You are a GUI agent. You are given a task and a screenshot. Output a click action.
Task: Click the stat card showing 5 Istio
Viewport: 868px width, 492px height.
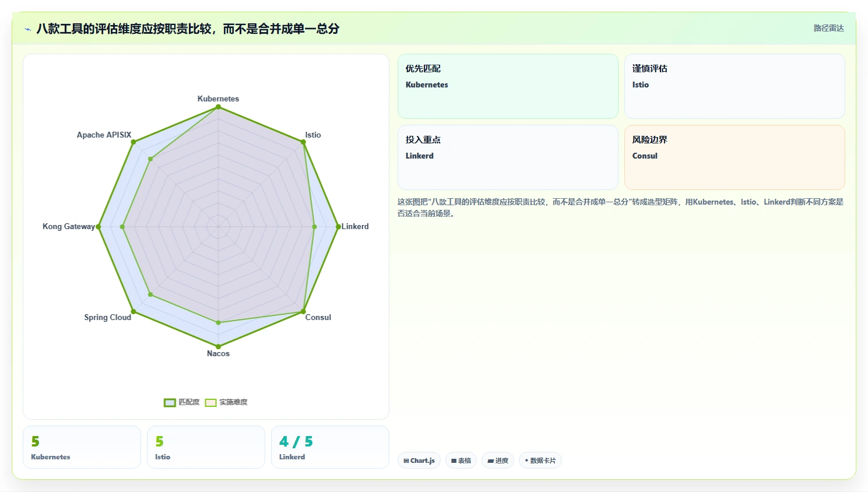tap(206, 447)
